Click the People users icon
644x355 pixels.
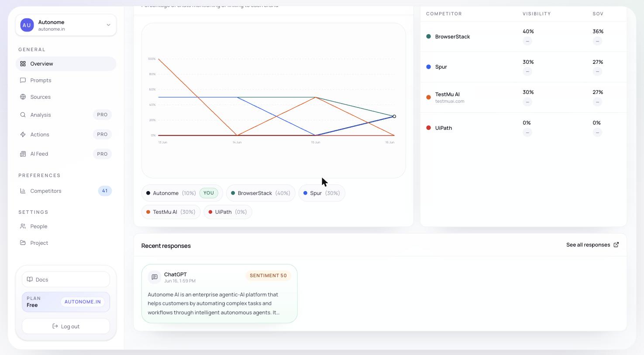coord(23,226)
